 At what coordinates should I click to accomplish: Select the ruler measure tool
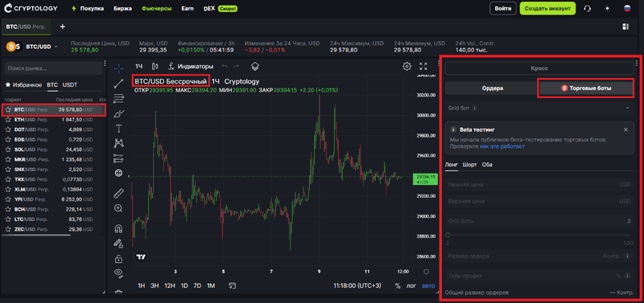click(x=118, y=193)
